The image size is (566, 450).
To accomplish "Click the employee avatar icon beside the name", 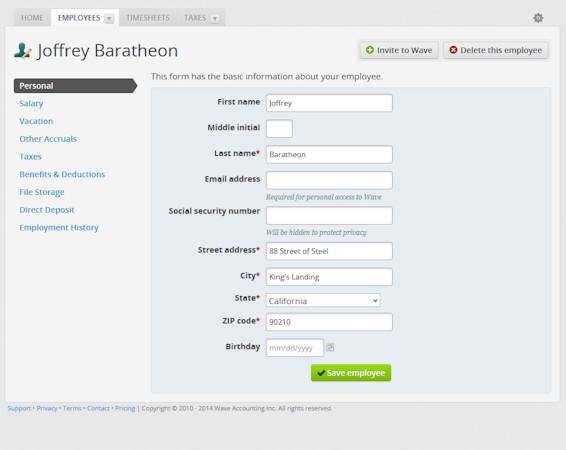I will (23, 51).
